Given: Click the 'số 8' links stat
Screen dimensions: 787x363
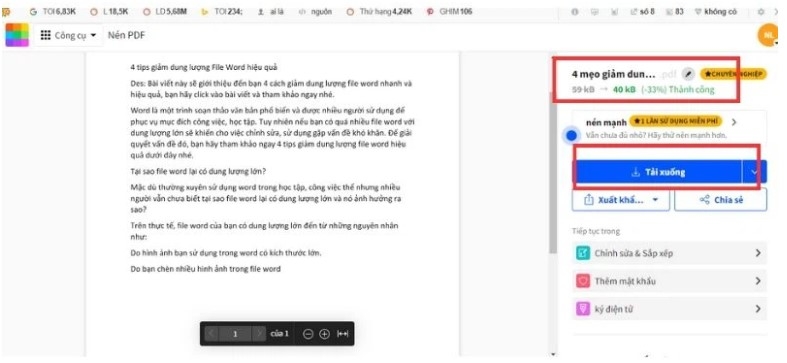Looking at the screenshot, I should point(642,12).
